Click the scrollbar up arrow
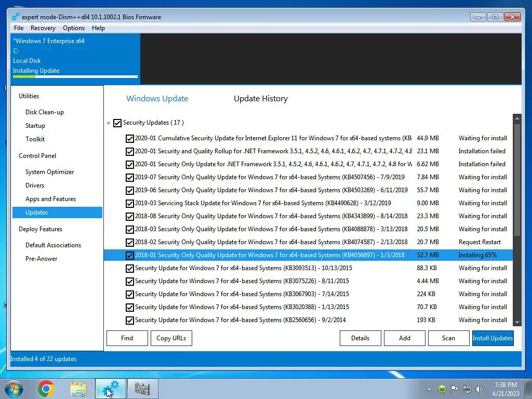The image size is (532, 399). pyautogui.click(x=517, y=118)
